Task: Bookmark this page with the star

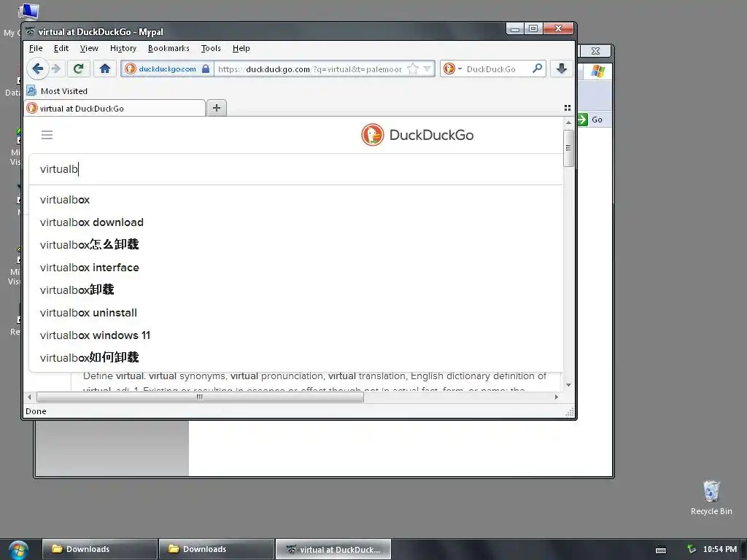Action: pos(413,69)
